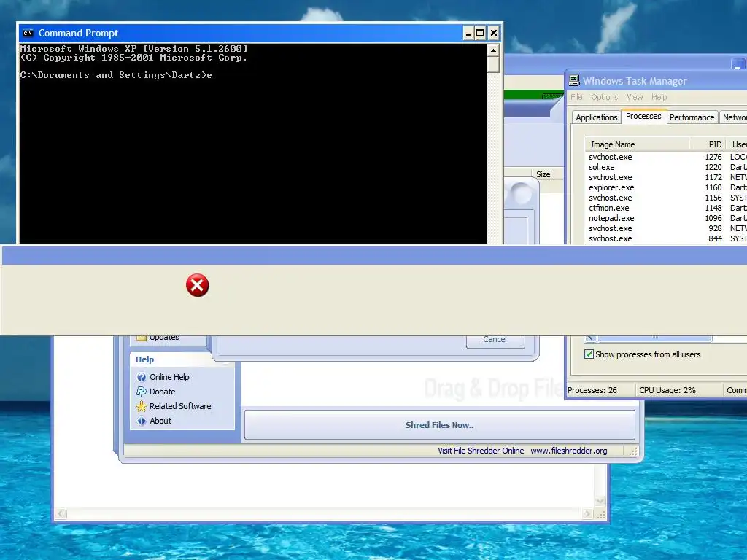
Task: Sort processes by PID column
Action: coord(707,144)
